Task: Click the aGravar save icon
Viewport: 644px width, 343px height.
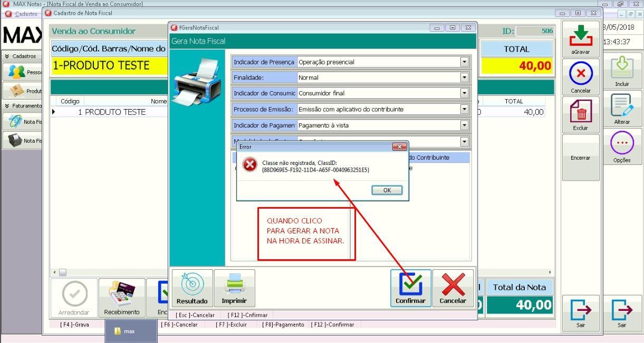Action: tap(581, 40)
